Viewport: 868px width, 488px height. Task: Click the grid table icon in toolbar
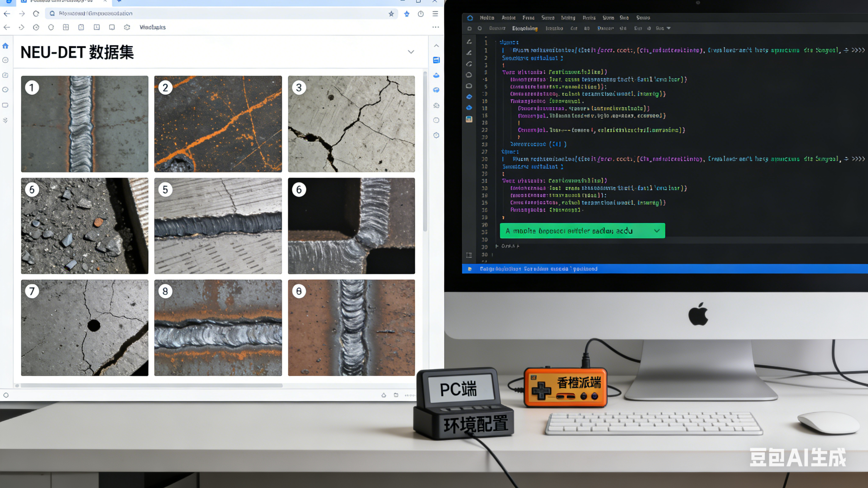click(66, 27)
